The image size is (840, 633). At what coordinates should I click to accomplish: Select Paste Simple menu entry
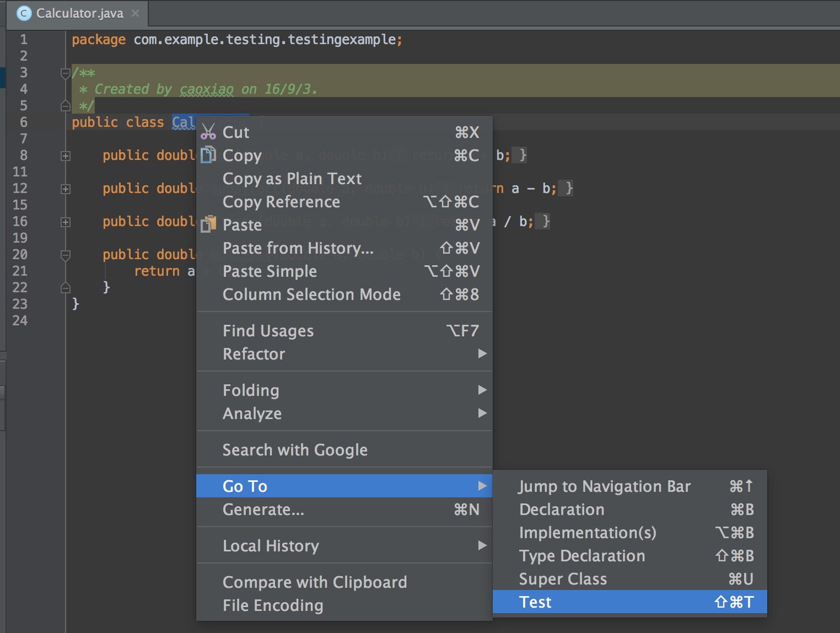click(344, 271)
